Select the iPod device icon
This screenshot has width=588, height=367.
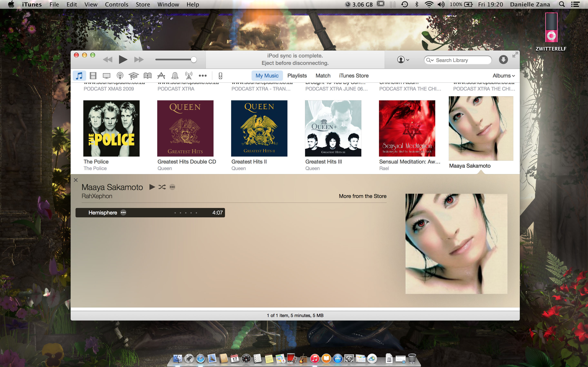[x=220, y=76]
